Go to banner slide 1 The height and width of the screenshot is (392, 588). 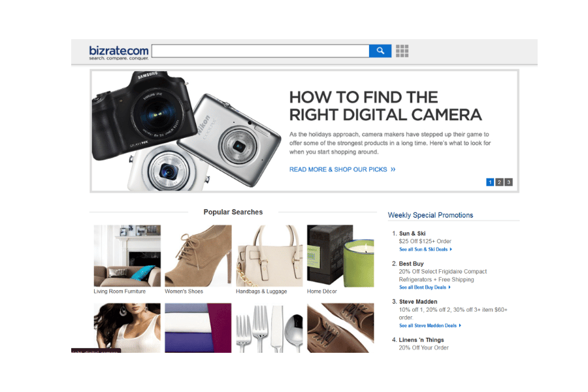coord(490,182)
